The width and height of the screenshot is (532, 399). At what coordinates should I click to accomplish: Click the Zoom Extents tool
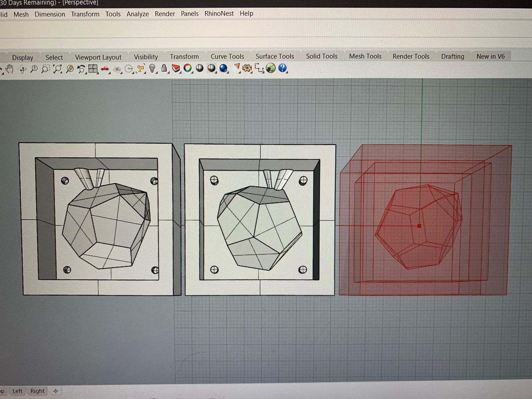tap(58, 69)
